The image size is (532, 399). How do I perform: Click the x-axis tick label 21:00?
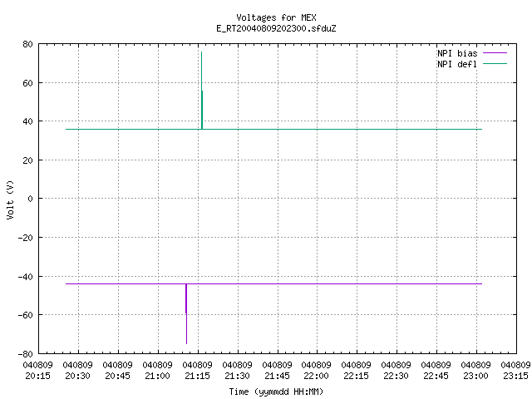point(157,376)
